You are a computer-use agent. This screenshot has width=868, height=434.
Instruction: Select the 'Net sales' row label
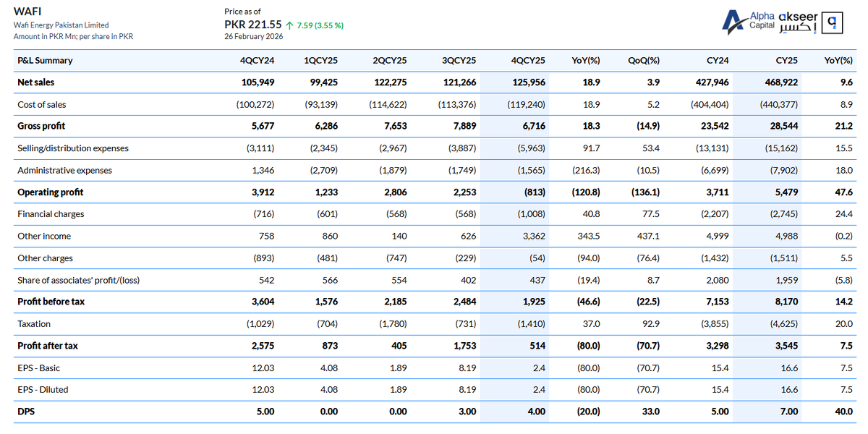(35, 82)
